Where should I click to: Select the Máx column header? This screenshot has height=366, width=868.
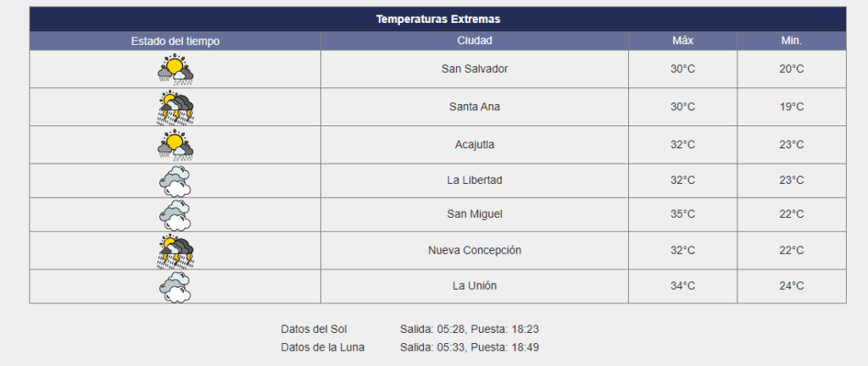coord(682,41)
